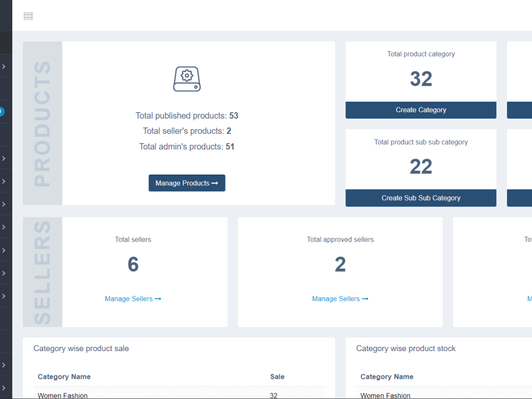Open Manage Sellers link under Total sellers
The height and width of the screenshot is (399, 532).
click(133, 298)
